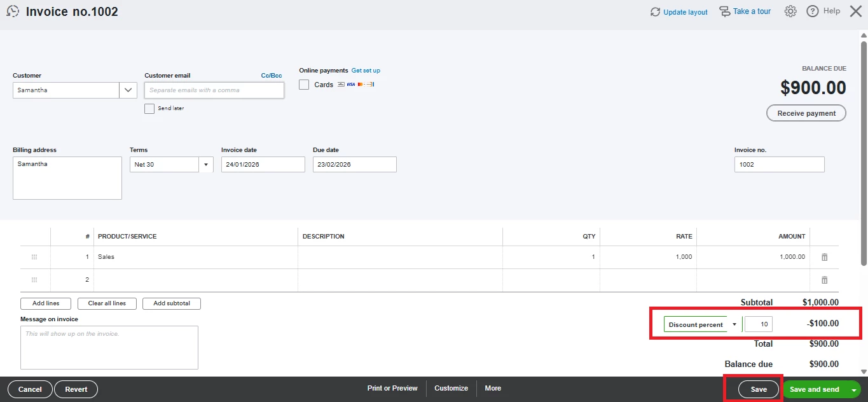Click the QTY cell of the Sales line
Screen dimensions: 868x402
coord(551,257)
